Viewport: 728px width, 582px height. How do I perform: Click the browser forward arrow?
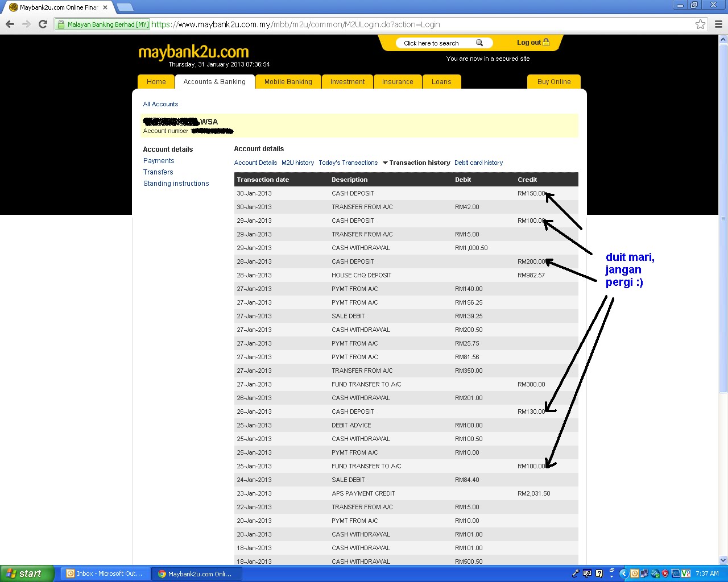point(26,24)
